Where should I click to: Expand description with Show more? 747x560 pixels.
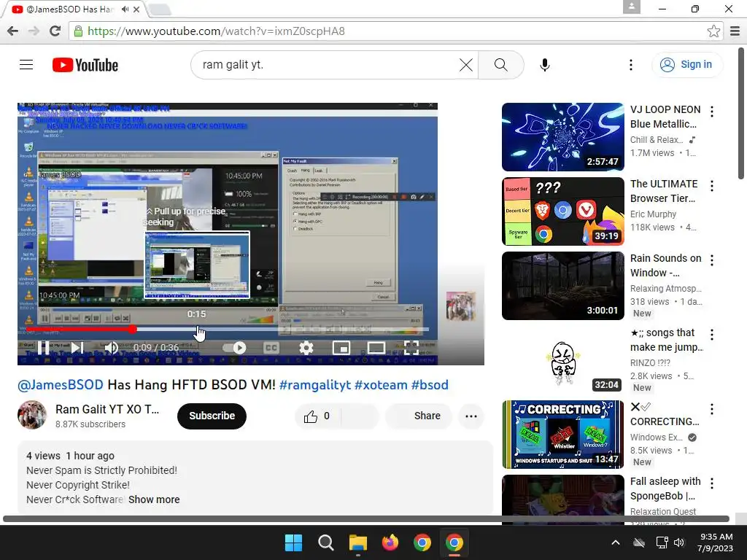154,499
